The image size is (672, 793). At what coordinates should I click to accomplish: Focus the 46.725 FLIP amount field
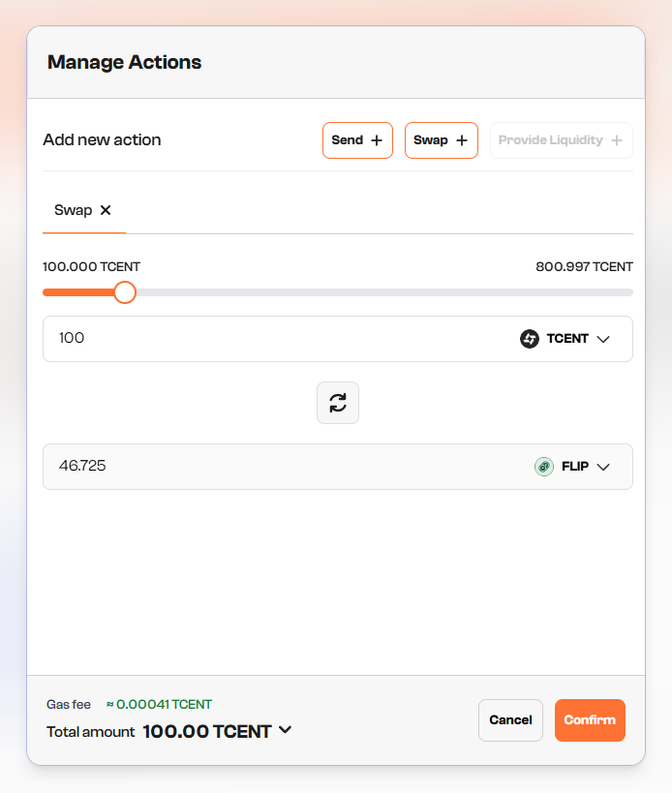coord(271,467)
